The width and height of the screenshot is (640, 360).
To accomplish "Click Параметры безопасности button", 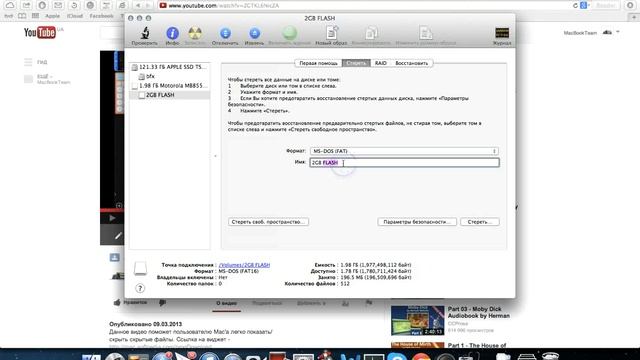I will coord(417,222).
